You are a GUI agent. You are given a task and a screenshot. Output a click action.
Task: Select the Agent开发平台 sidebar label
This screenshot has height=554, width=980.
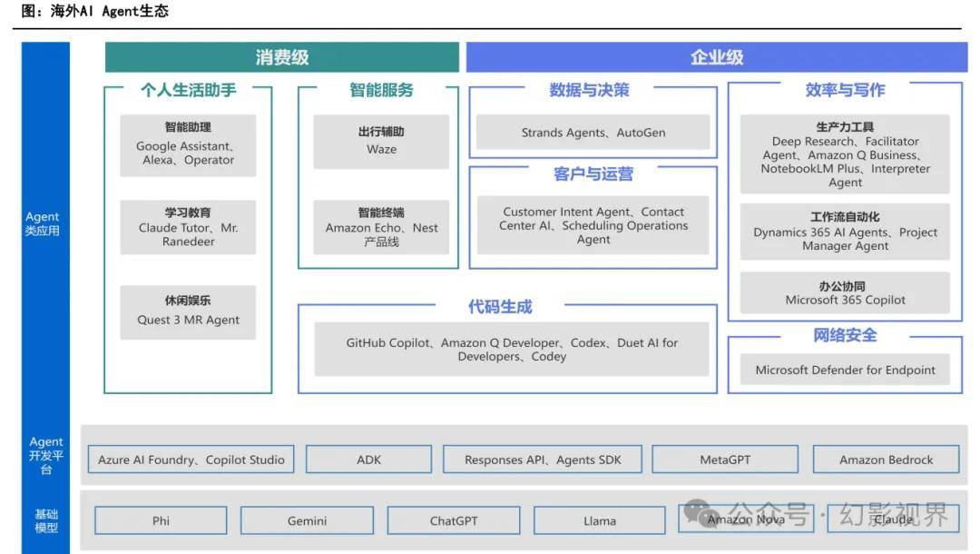point(45,455)
